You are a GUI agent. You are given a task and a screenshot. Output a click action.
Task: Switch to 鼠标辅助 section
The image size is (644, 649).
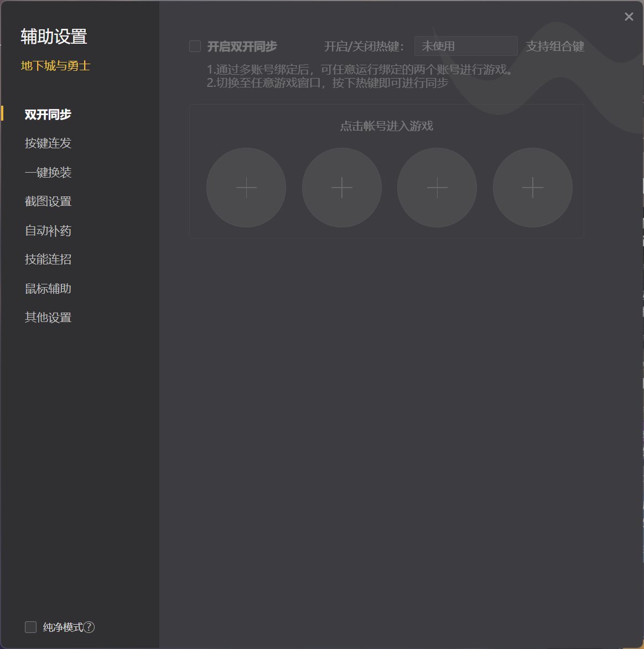pos(48,288)
